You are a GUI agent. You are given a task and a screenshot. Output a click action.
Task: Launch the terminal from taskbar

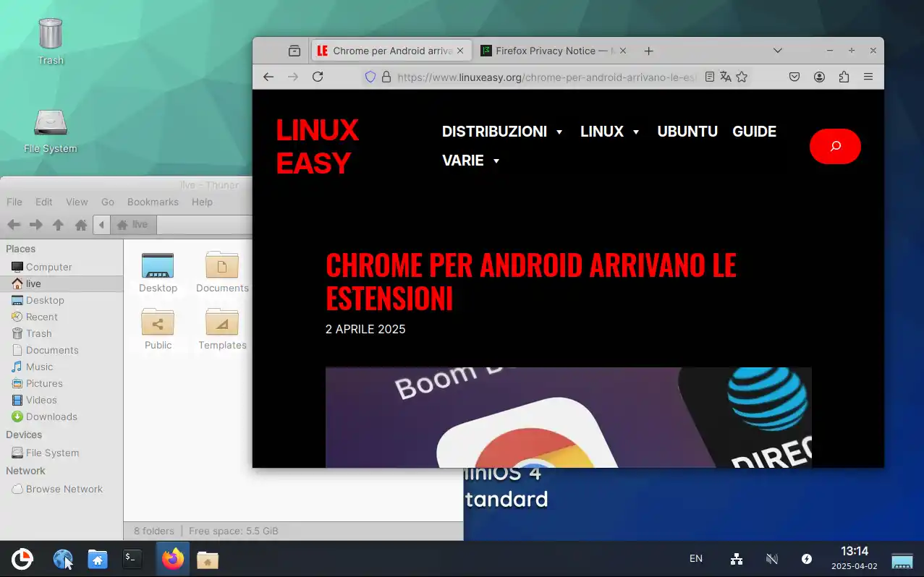click(132, 557)
